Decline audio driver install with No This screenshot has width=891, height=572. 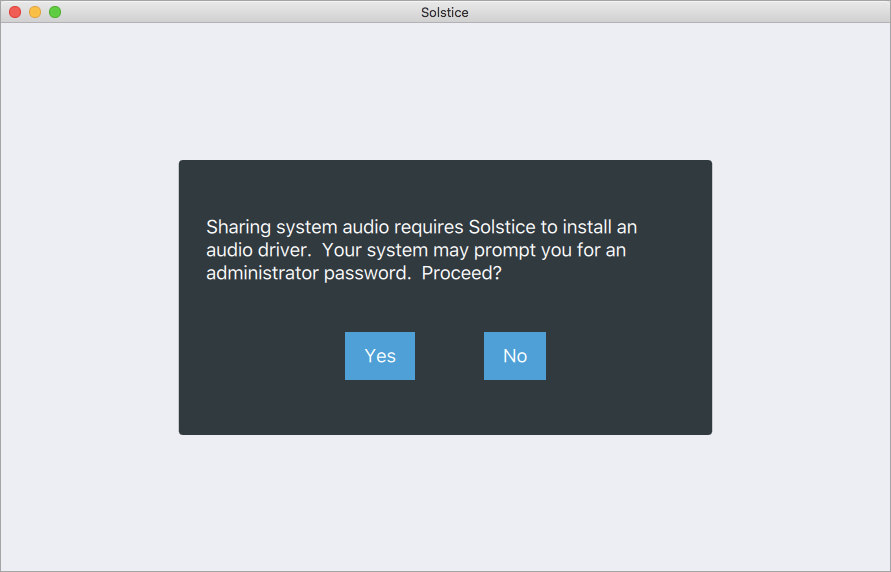pyautogui.click(x=515, y=356)
